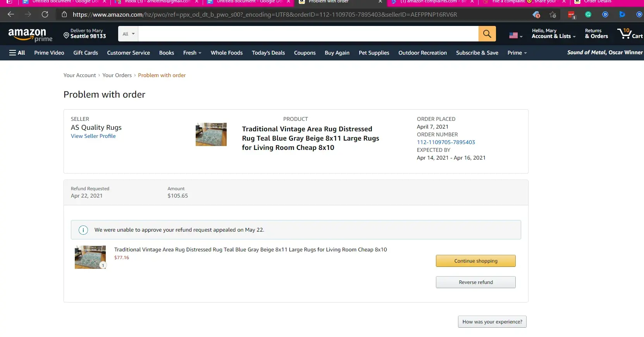The height and width of the screenshot is (337, 644).
Task: Click the Reverse refund button
Action: (476, 282)
